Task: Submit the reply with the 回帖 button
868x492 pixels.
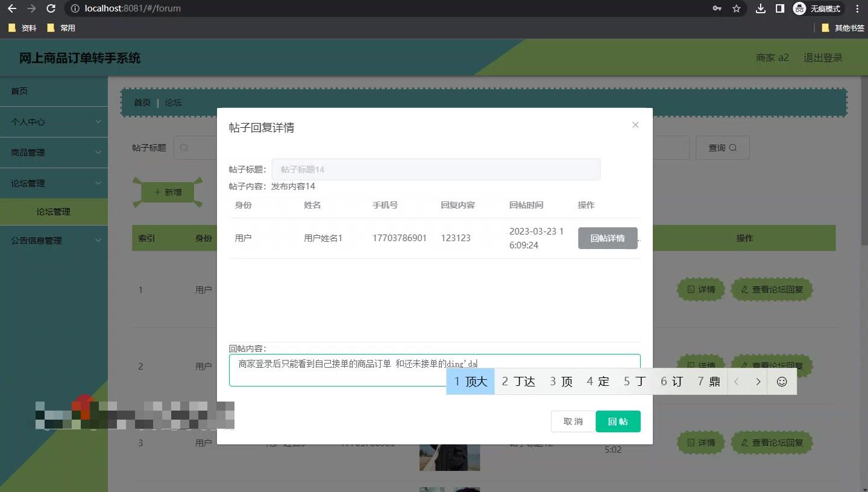Action: pyautogui.click(x=618, y=421)
